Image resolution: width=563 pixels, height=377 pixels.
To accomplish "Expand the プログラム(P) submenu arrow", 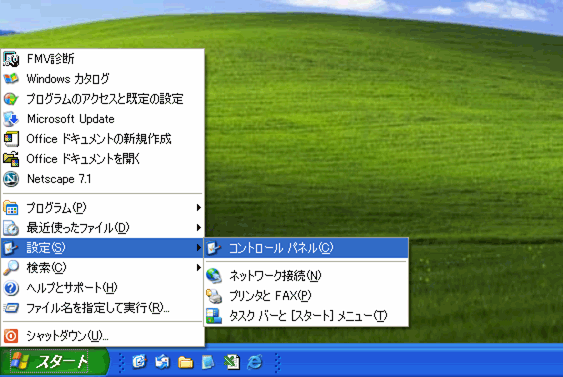I will 199,208.
